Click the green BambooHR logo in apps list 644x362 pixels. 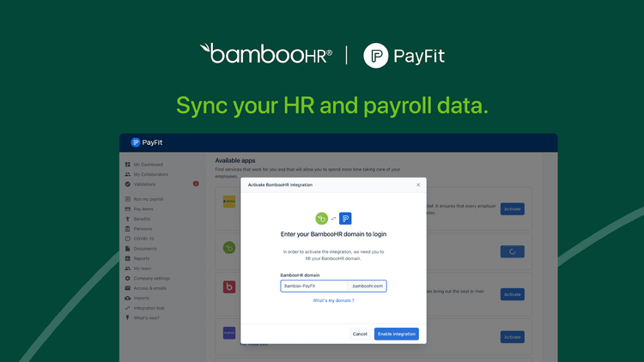tap(229, 248)
